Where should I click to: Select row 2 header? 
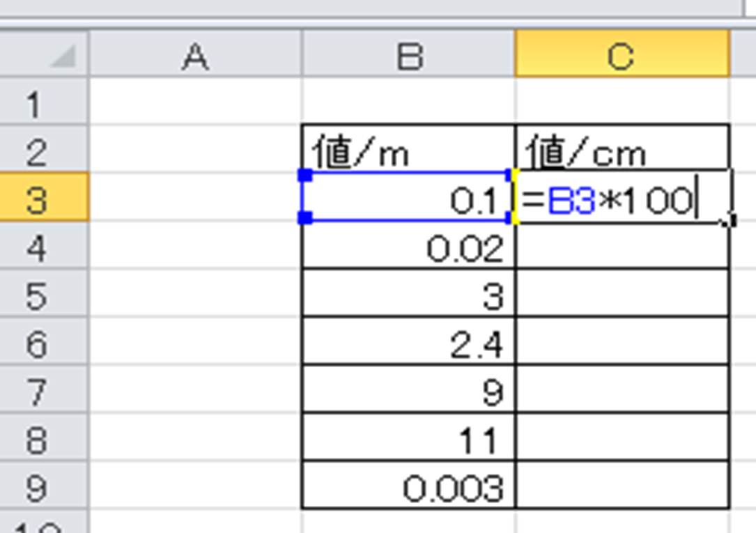tap(43, 150)
